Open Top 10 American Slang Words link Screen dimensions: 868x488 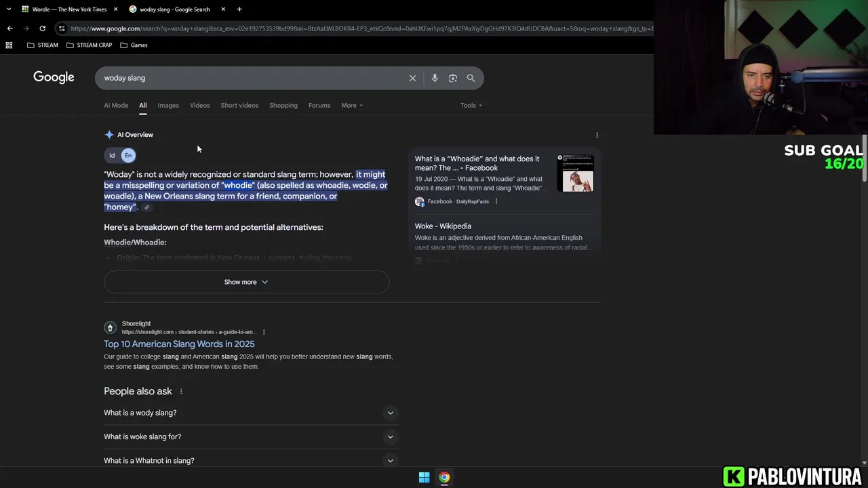click(179, 344)
